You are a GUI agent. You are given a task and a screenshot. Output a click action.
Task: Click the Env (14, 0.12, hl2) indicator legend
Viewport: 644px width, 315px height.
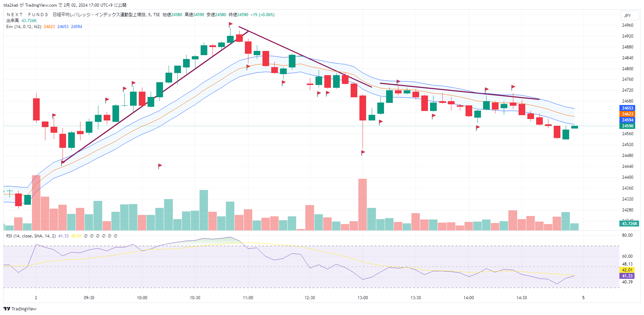pos(24,27)
